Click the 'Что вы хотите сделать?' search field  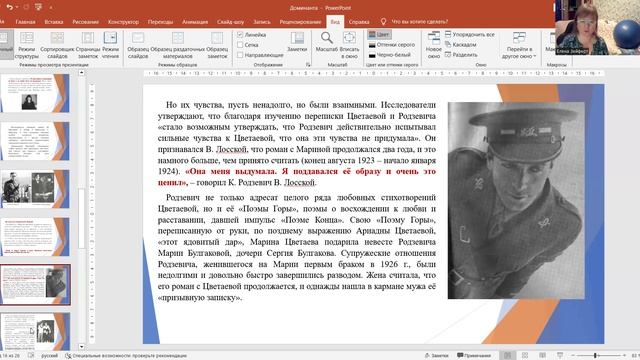[420, 21]
